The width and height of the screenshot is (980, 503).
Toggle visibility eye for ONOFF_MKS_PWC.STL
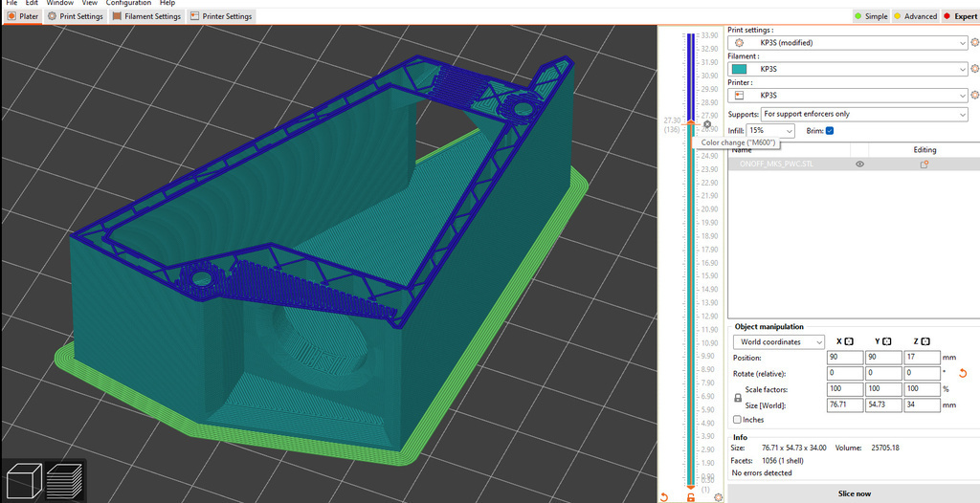[860, 164]
